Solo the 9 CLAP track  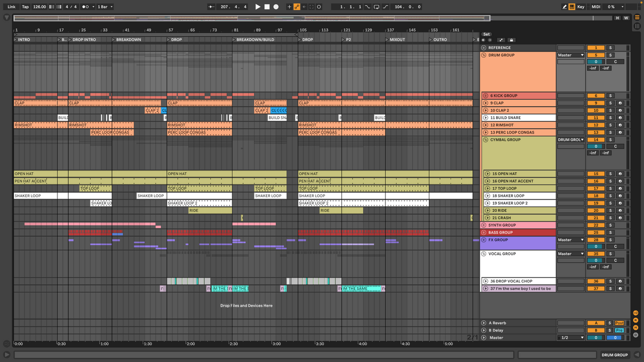[x=610, y=103]
